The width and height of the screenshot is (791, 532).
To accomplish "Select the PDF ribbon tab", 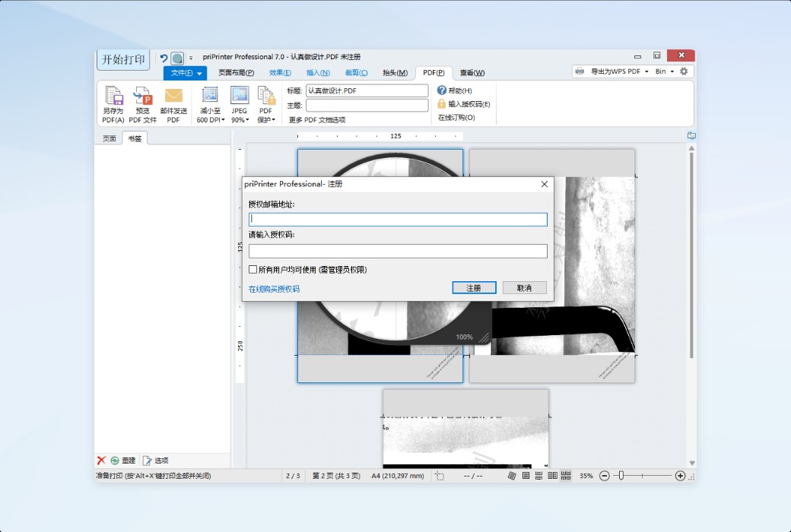I will tap(434, 73).
